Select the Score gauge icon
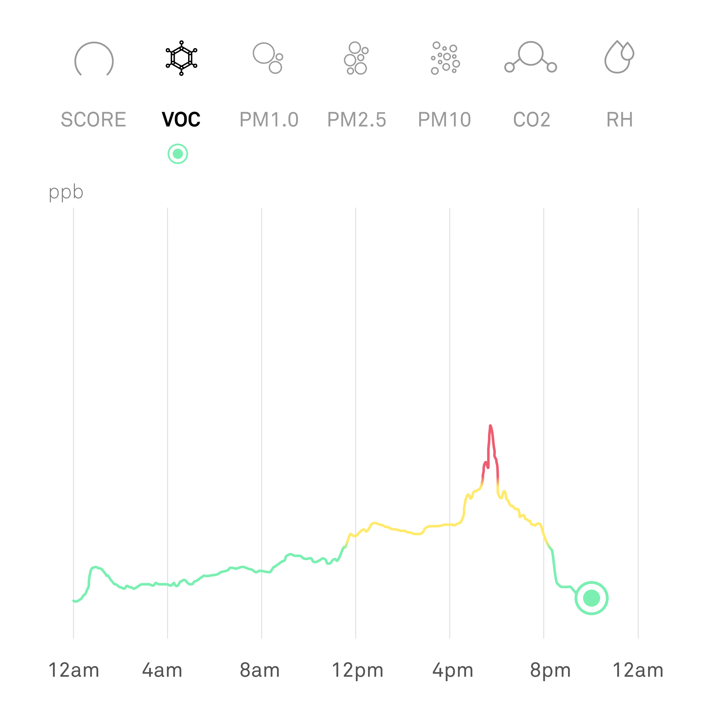713x728 pixels. point(94,59)
